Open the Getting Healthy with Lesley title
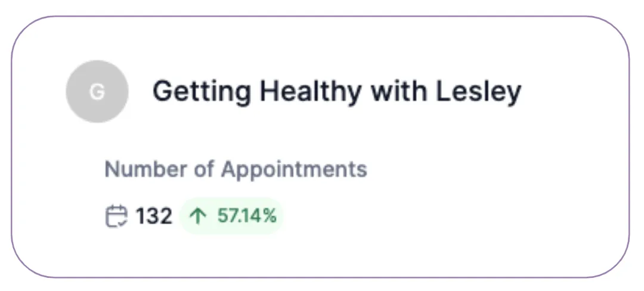This screenshot has width=644, height=291. click(x=337, y=91)
